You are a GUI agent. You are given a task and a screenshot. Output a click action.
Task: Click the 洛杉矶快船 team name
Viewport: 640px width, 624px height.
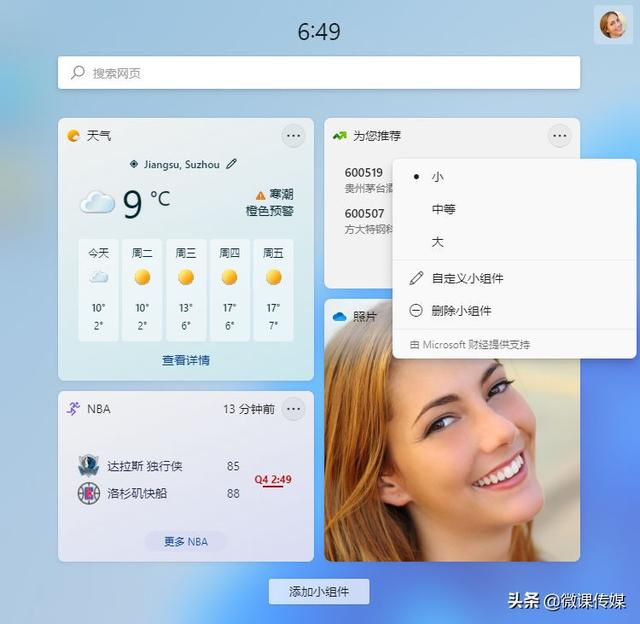click(x=137, y=493)
